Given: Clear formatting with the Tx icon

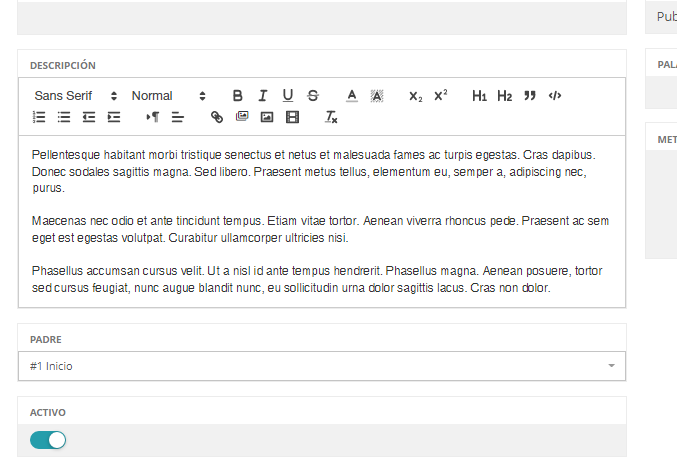Looking at the screenshot, I should click(331, 117).
